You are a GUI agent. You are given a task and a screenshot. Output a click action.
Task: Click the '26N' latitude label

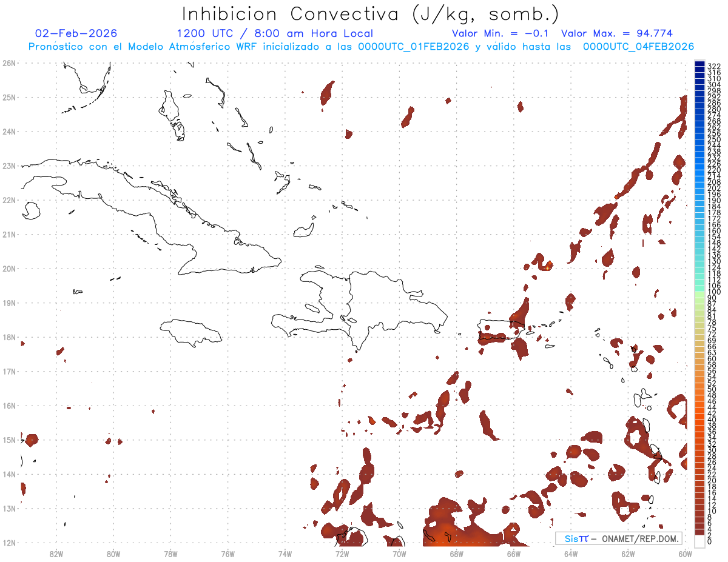pos(8,63)
